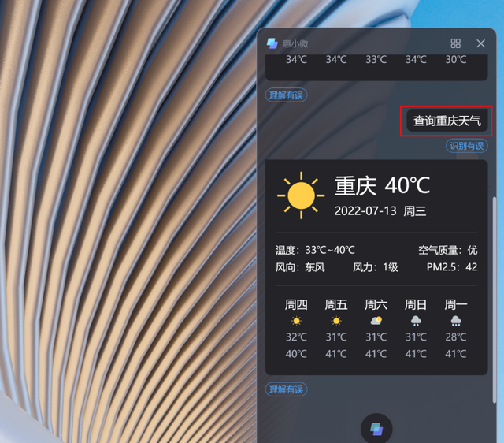This screenshot has height=443, width=504.
Task: Select the 周五 sunny forecast icon
Action: tap(336, 321)
